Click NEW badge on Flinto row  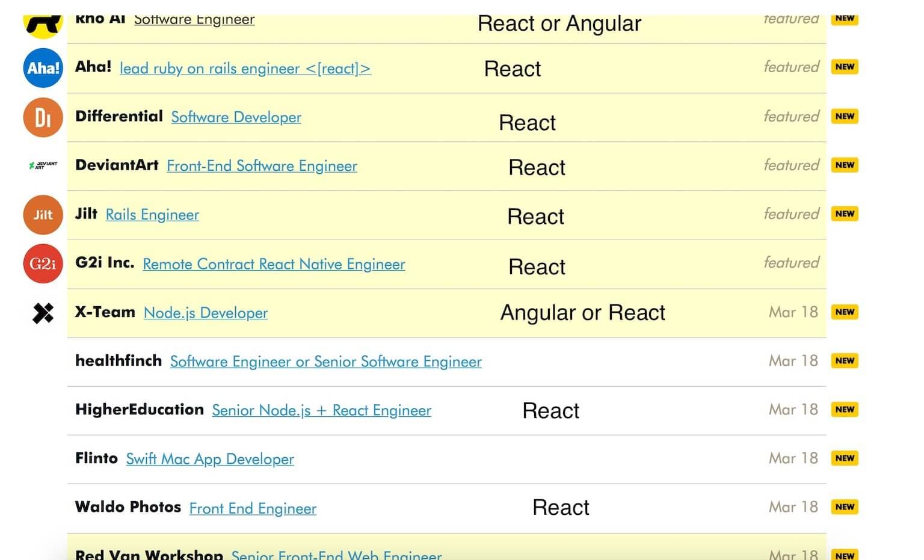click(845, 458)
